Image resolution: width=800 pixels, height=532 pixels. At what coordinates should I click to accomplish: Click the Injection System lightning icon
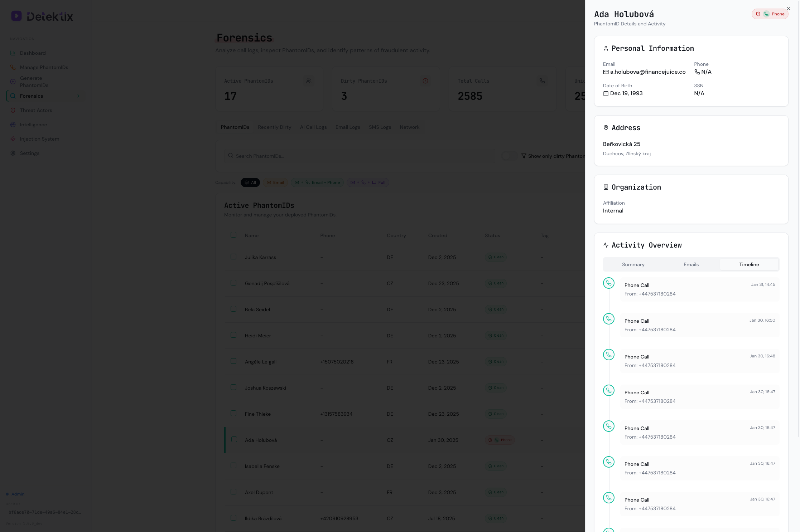pyautogui.click(x=13, y=139)
